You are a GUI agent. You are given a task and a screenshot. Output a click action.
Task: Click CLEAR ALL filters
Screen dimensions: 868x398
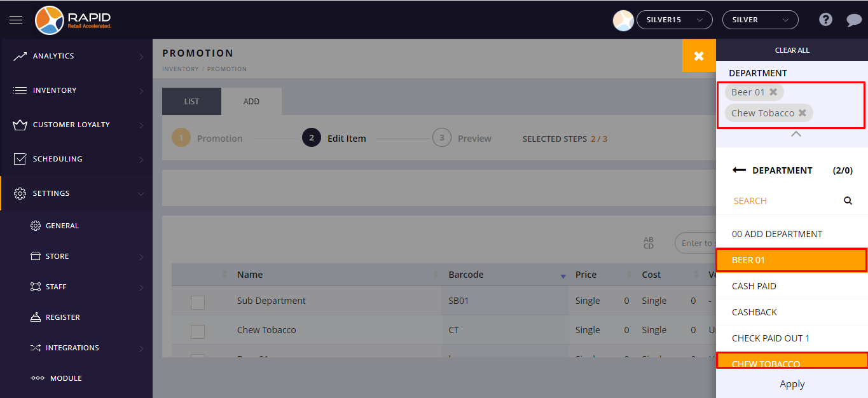(792, 50)
